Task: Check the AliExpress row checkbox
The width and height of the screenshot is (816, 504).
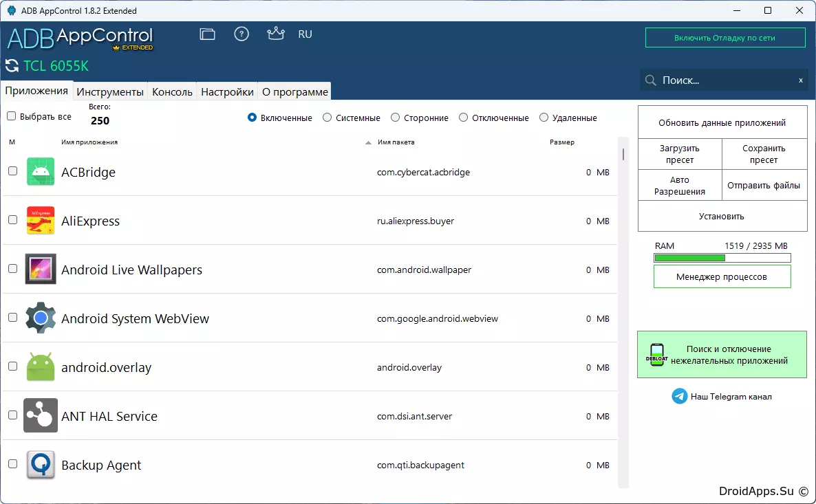Action: click(x=13, y=220)
